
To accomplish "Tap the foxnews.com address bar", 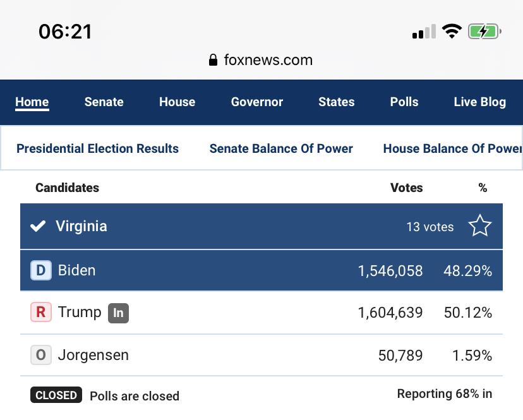I will point(261,60).
